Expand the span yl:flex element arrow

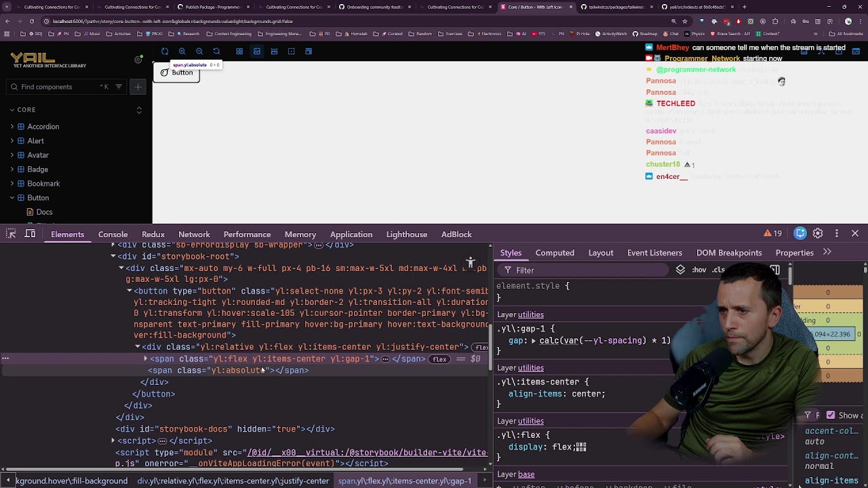click(145, 359)
